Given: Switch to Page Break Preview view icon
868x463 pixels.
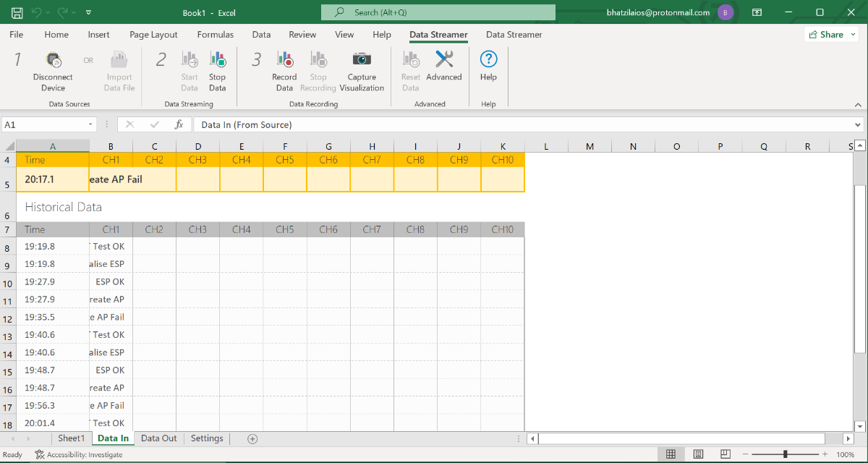Looking at the screenshot, I should tap(726, 454).
